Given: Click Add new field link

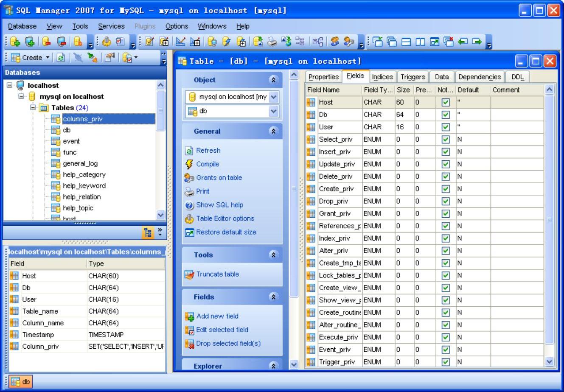Looking at the screenshot, I should tap(217, 316).
